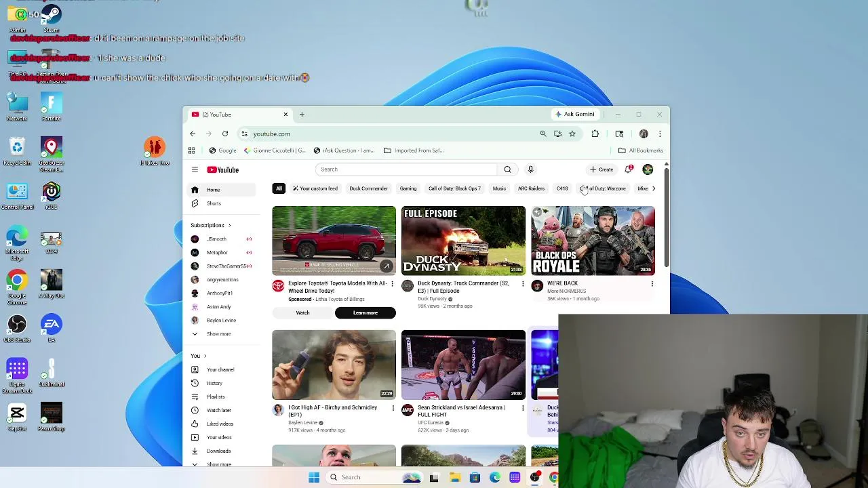The width and height of the screenshot is (868, 488).
Task: Open the YouTube account avatar menu
Action: 648,169
